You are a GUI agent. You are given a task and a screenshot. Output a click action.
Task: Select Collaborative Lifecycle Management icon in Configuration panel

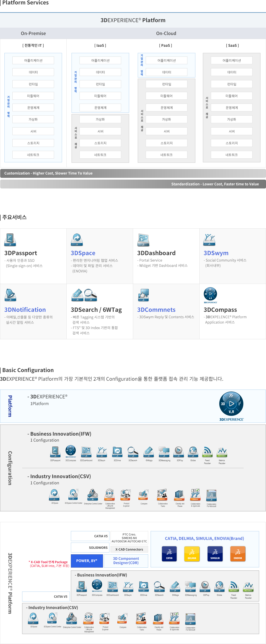(110, 495)
